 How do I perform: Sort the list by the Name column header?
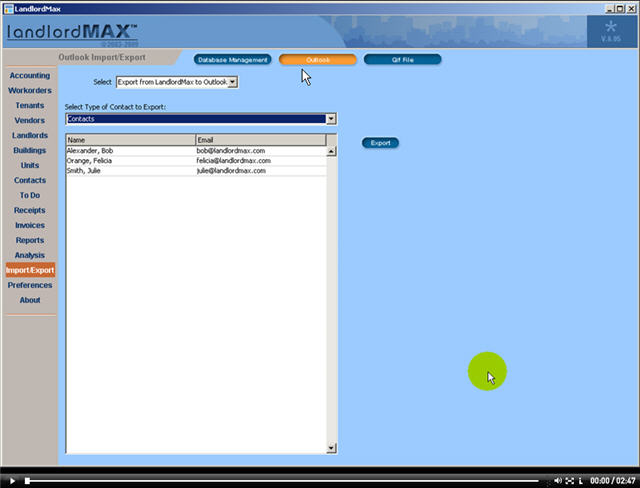pos(131,140)
